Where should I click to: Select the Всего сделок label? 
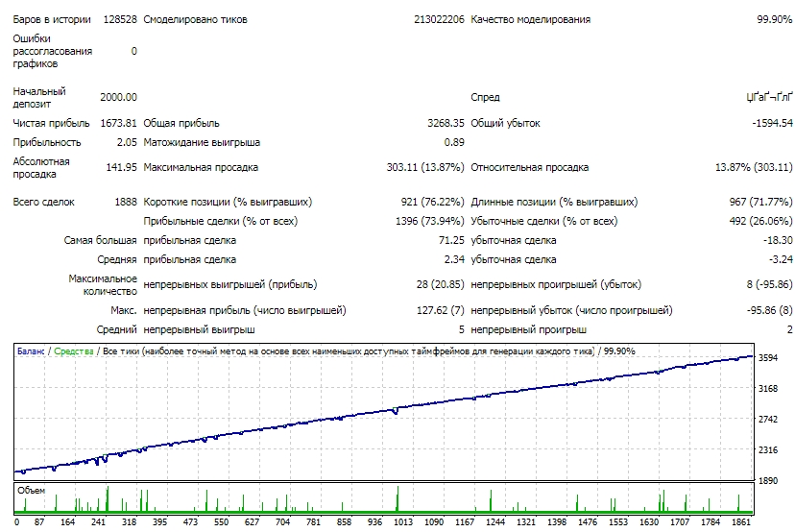43,202
